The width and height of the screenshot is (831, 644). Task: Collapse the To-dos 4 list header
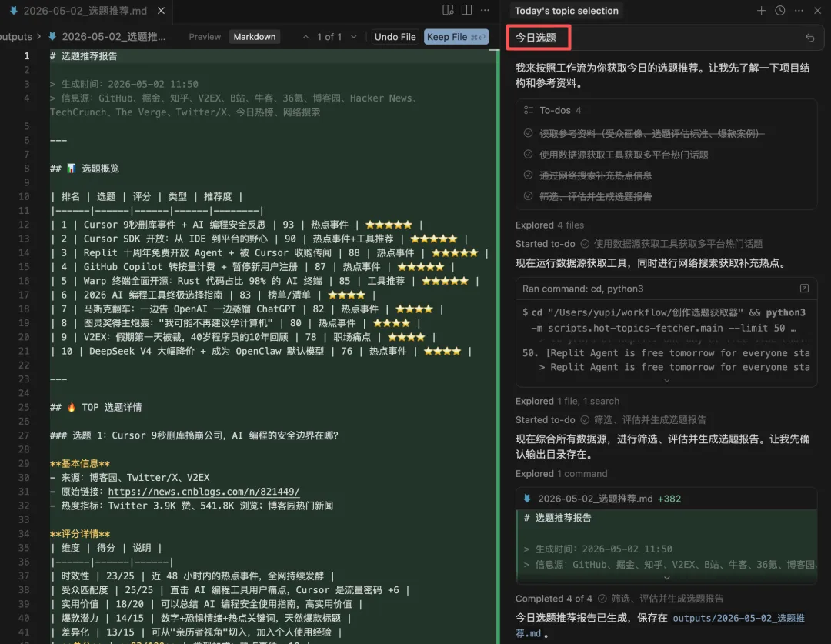click(x=559, y=110)
